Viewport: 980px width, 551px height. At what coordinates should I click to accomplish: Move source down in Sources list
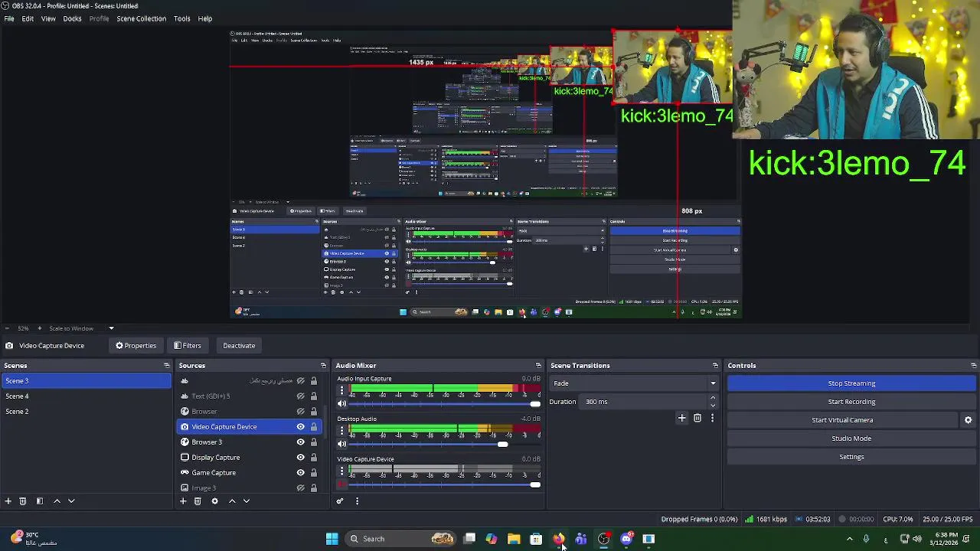tap(247, 501)
